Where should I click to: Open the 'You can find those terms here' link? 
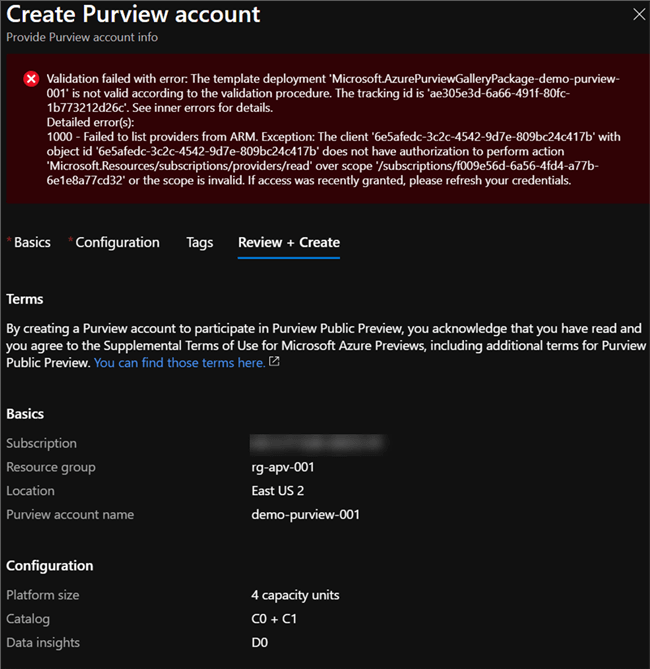tap(179, 363)
